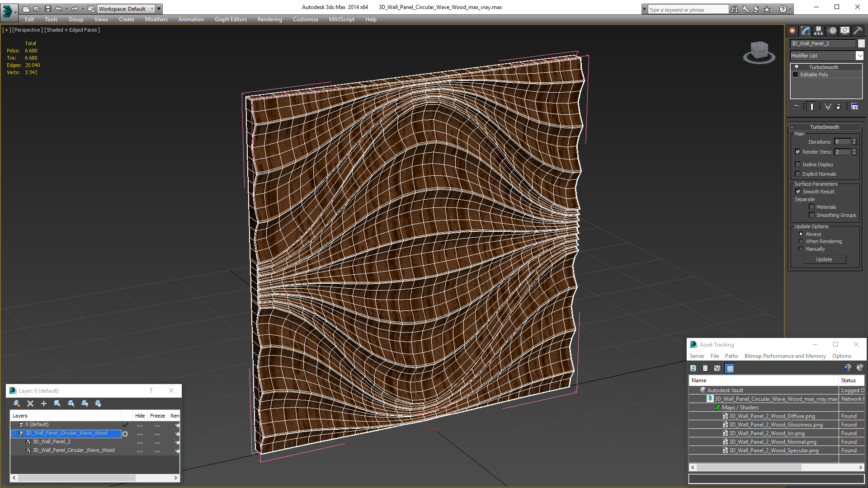This screenshot has width=868, height=488.
Task: Enable Isoline Display checkbox
Action: 798,164
